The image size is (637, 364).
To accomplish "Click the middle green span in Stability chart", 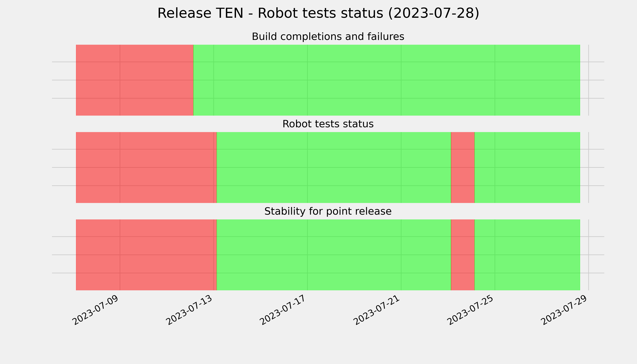I will pos(334,255).
